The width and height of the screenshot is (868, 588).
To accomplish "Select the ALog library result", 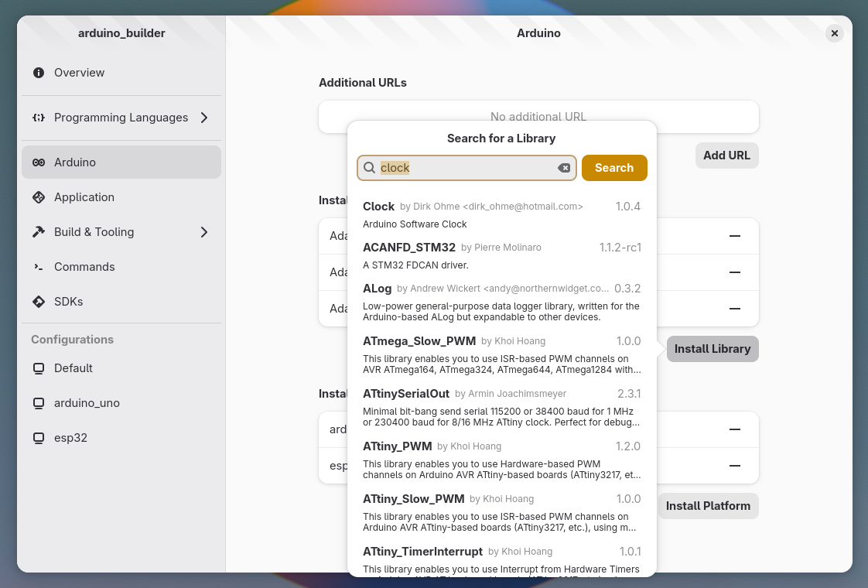I will (501, 303).
